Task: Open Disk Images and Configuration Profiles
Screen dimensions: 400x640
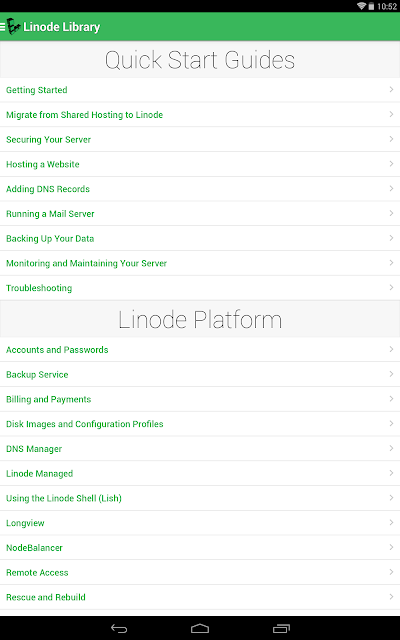Action: [200, 424]
